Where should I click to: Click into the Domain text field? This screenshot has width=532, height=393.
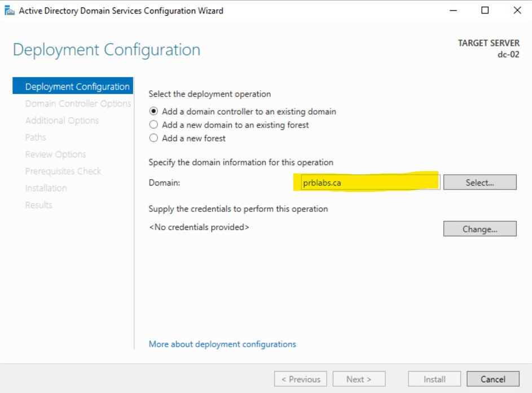pos(370,183)
